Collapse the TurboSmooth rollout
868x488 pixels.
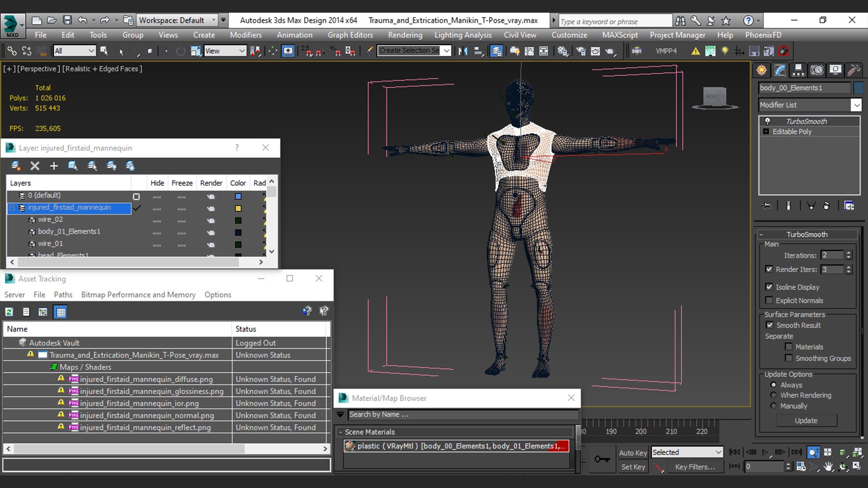(807, 234)
